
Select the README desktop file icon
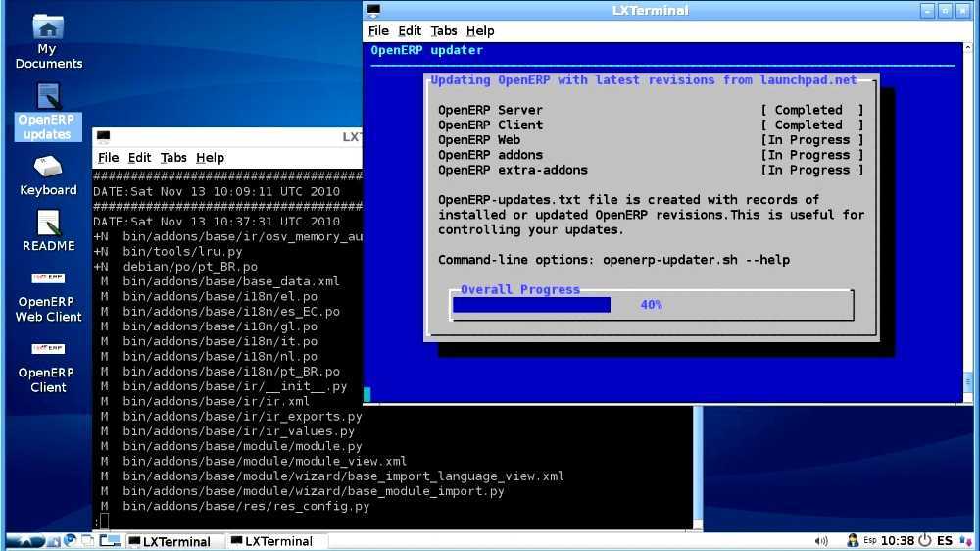(48, 230)
